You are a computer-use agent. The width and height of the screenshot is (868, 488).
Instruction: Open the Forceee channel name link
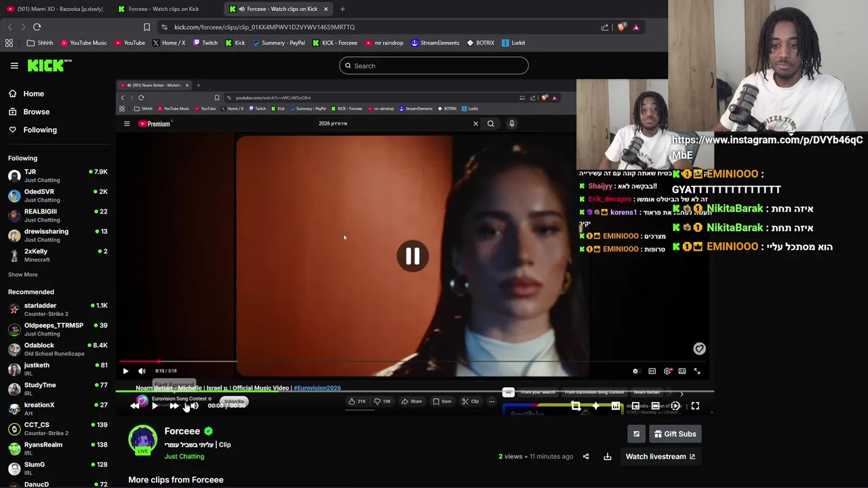pos(182,431)
